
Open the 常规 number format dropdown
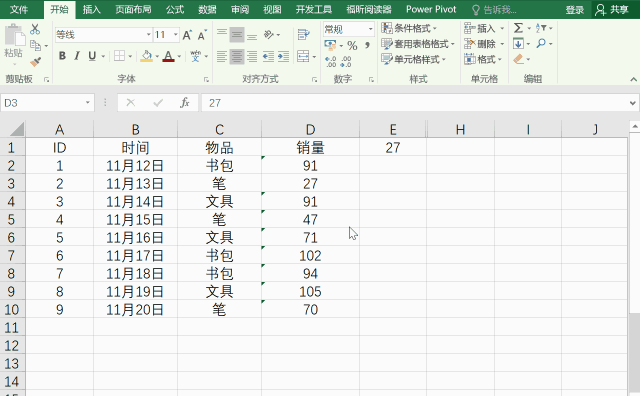[x=371, y=29]
